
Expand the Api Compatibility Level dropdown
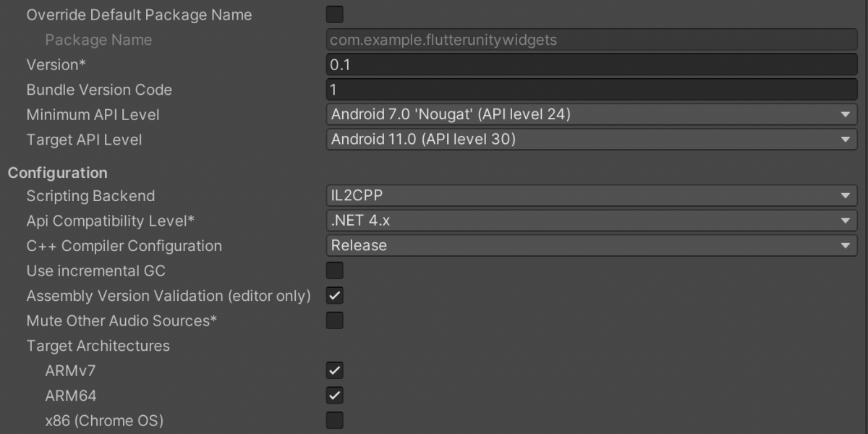[591, 221]
